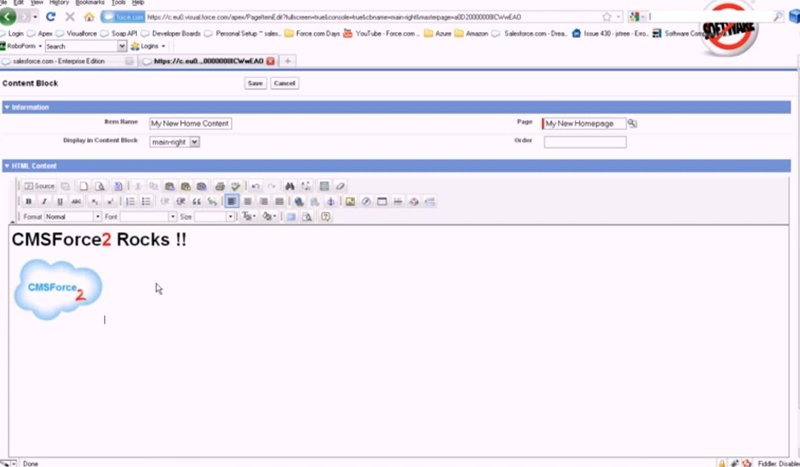
Task: Insert a table
Action: click(x=382, y=202)
